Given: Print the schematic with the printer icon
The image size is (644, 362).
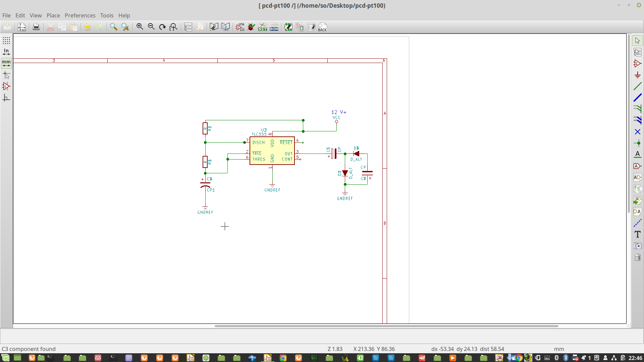Looking at the screenshot, I should (x=36, y=27).
